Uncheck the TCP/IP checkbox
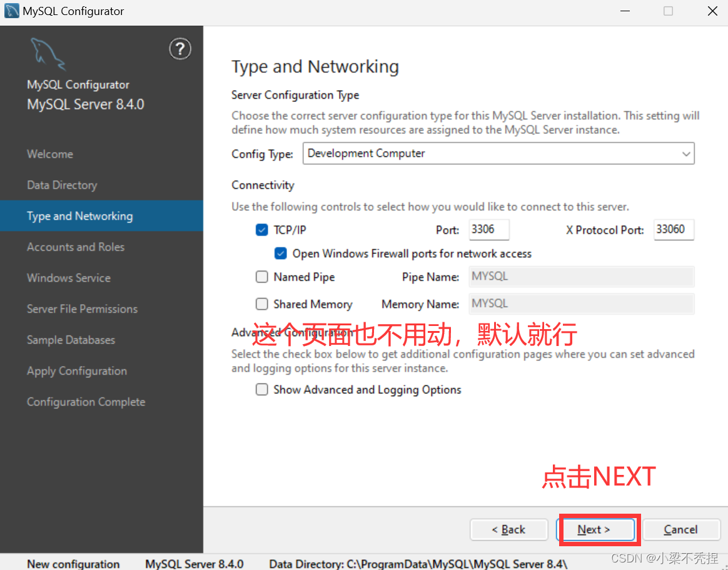This screenshot has height=570, width=728. [x=262, y=230]
